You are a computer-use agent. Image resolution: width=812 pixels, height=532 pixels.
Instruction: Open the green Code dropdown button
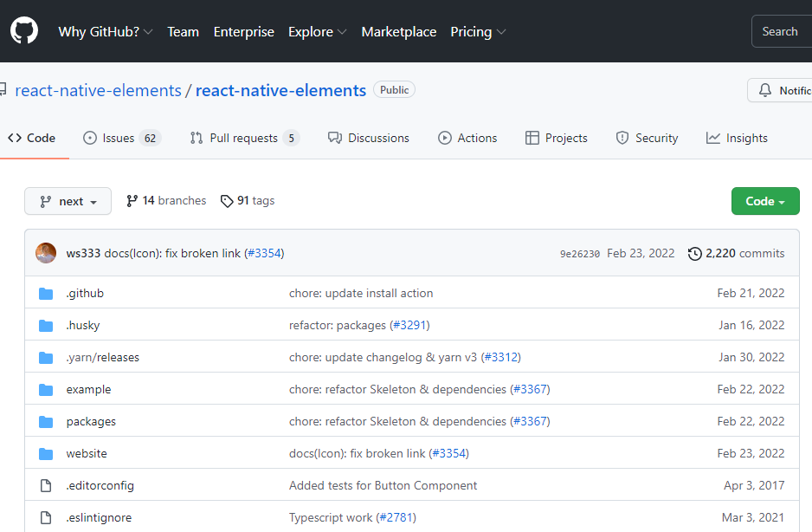765,201
